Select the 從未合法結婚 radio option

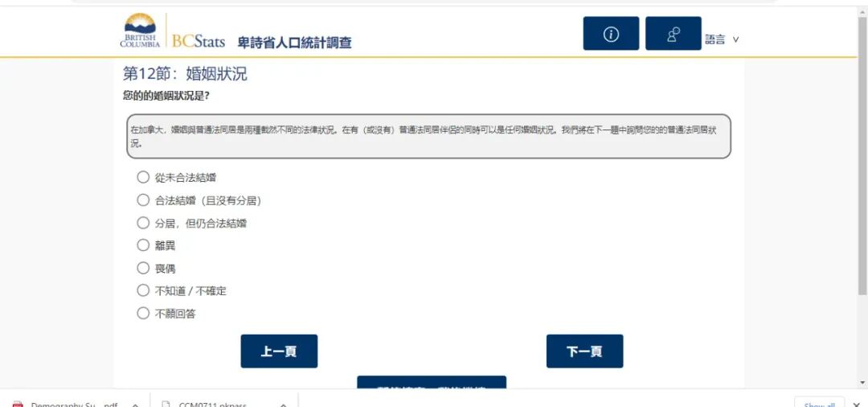tap(143, 177)
